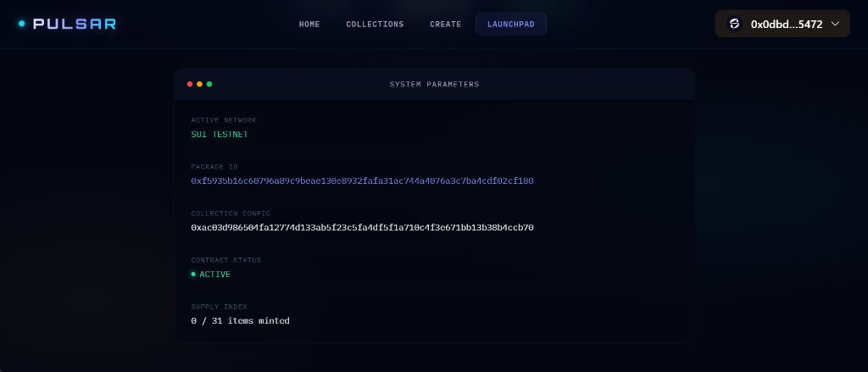Click the green ACTIVE status dot
Image resolution: width=868 pixels, height=372 pixels.
point(193,274)
